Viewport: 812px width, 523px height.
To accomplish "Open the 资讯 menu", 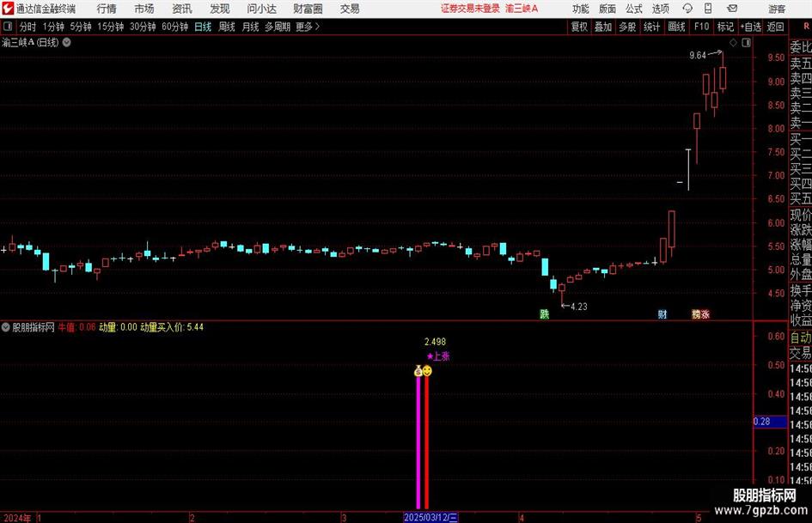I will [182, 9].
